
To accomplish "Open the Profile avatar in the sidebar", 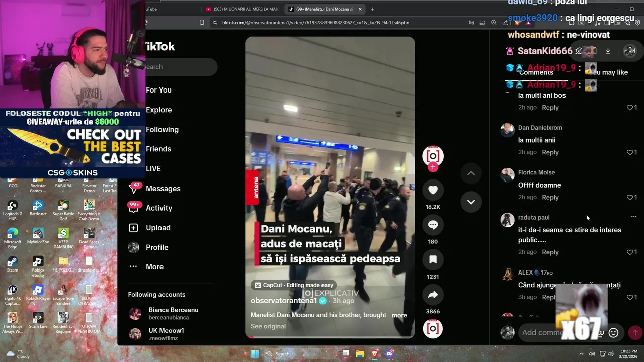I will pos(133,247).
